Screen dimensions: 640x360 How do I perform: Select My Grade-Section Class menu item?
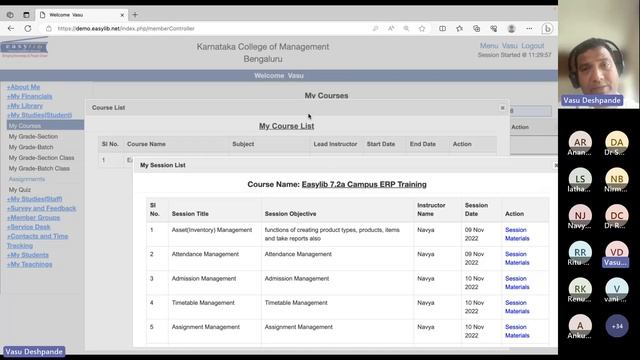coord(42,158)
